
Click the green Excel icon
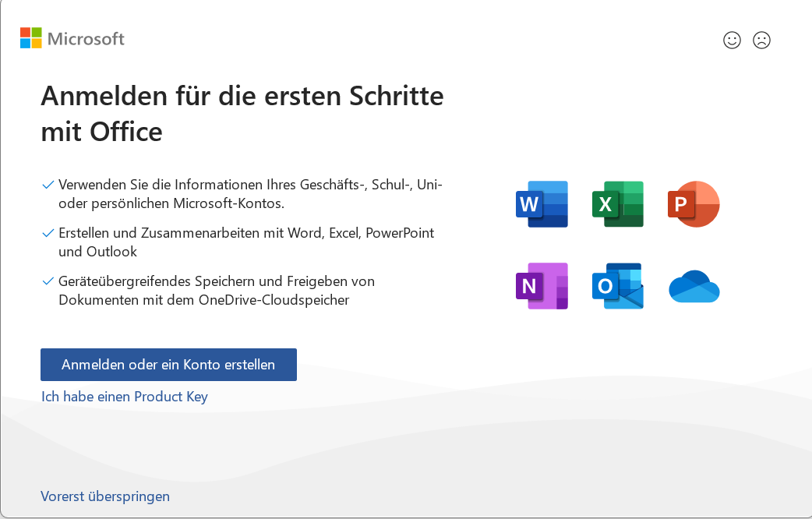[x=617, y=204]
